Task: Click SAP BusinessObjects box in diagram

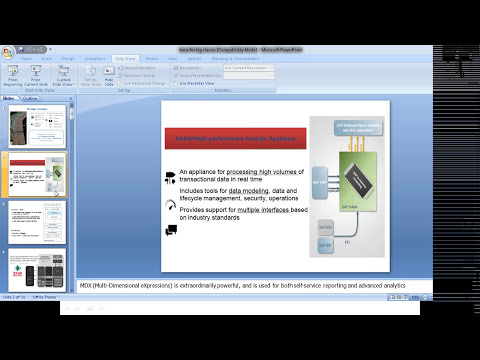Action: (358, 128)
